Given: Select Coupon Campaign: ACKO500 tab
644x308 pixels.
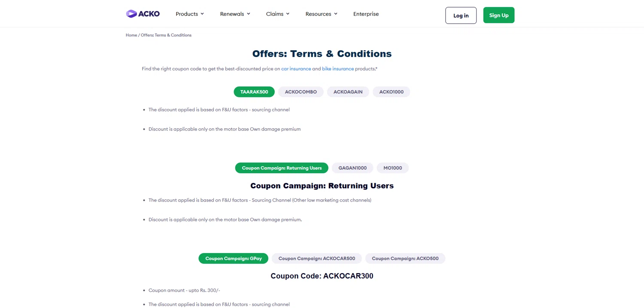Looking at the screenshot, I should pyautogui.click(x=405, y=258).
